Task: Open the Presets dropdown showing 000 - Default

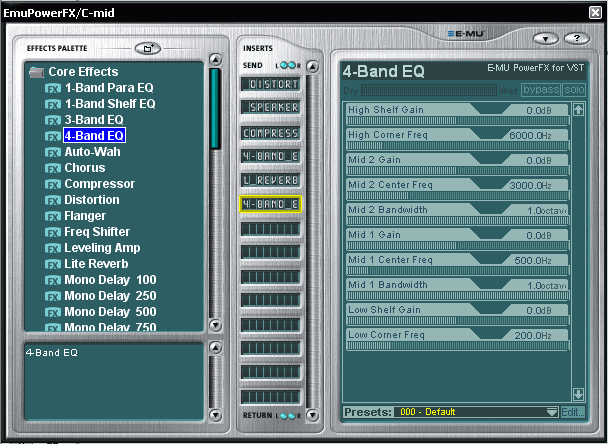Action: pos(476,412)
